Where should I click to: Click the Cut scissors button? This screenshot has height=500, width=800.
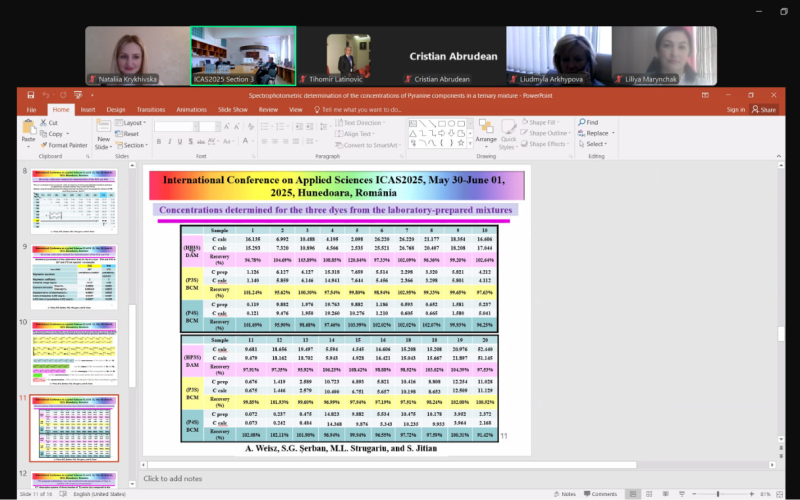pos(49,122)
